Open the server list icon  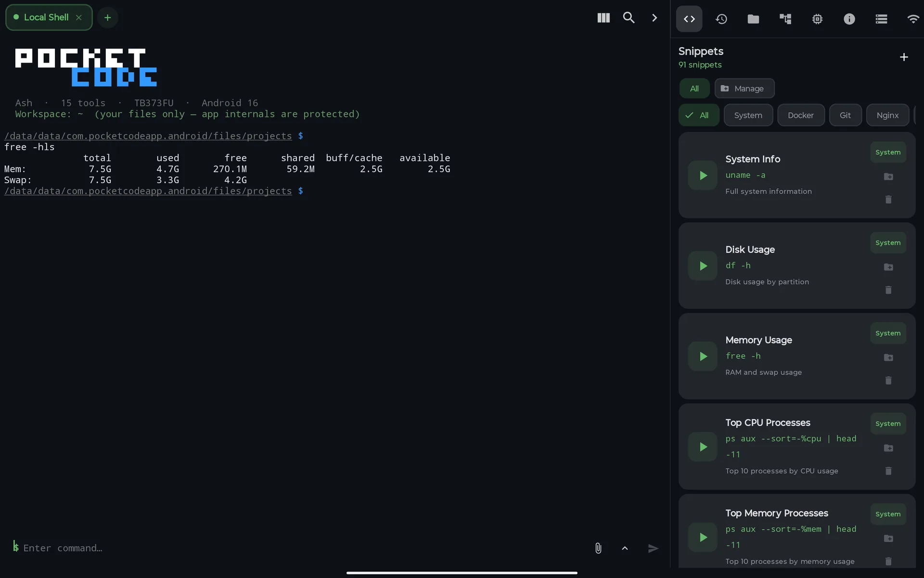(881, 19)
